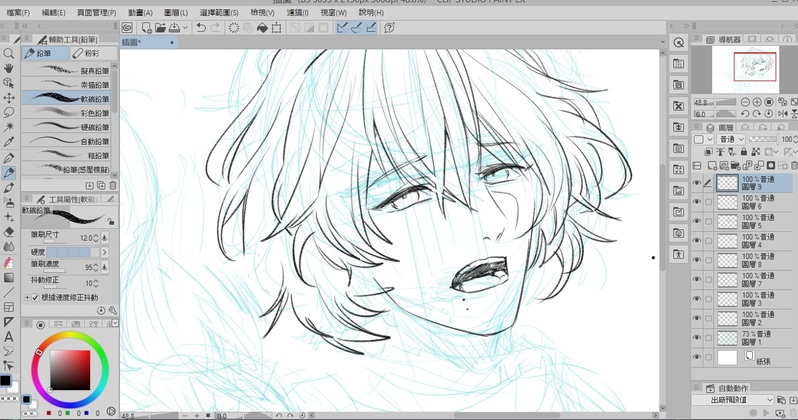Select the Hand move-view tool
The width and height of the screenshot is (798, 420).
(8, 68)
